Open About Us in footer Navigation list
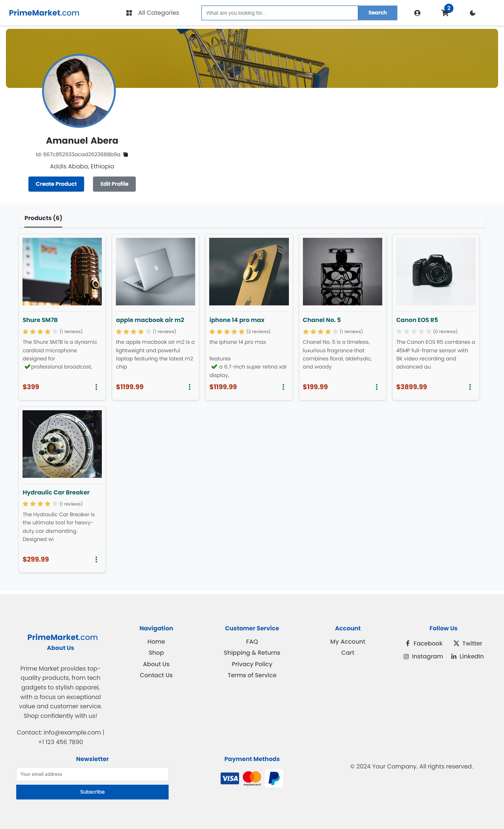Viewport: 504px width, 829px height. coord(156,664)
